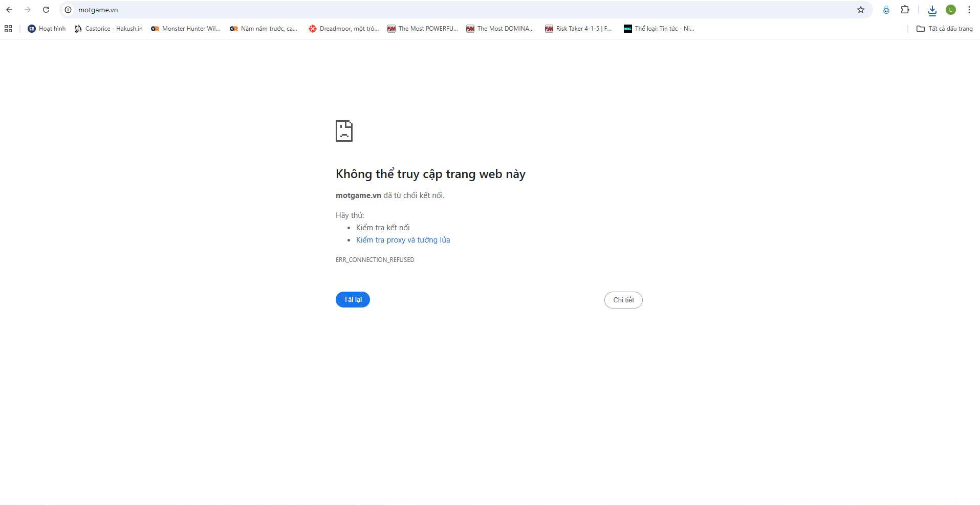Open the extensions puzzle icon
This screenshot has height=506, width=980.
coord(905,10)
